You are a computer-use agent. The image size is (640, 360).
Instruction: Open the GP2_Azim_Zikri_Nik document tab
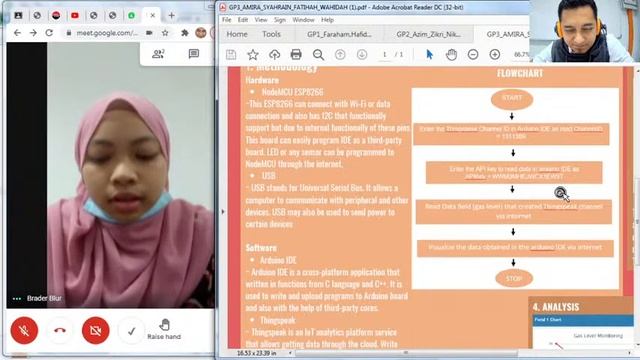(429, 34)
